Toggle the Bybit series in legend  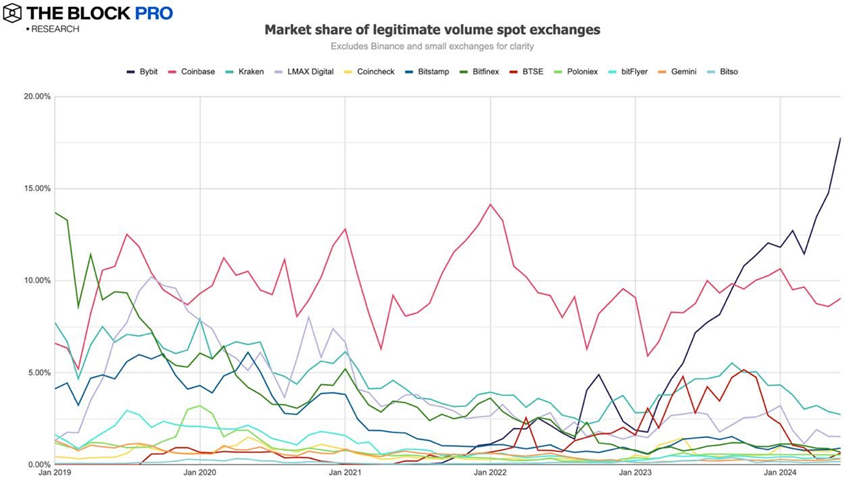[131, 72]
